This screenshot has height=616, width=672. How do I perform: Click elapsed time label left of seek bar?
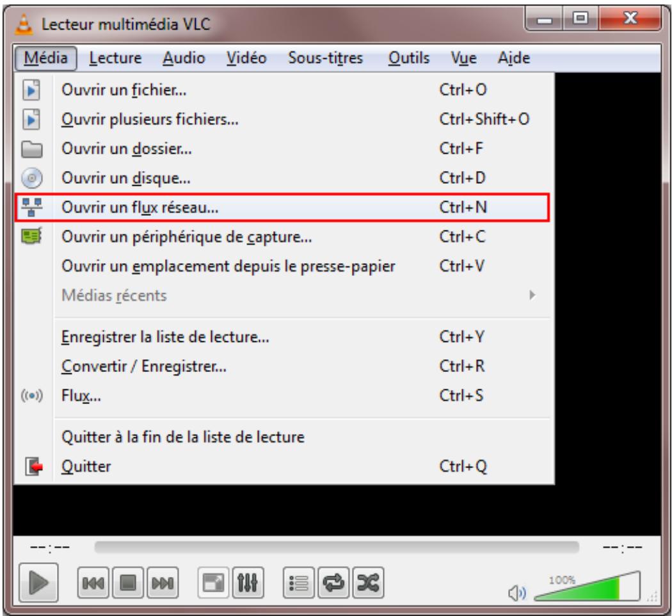(x=50, y=548)
